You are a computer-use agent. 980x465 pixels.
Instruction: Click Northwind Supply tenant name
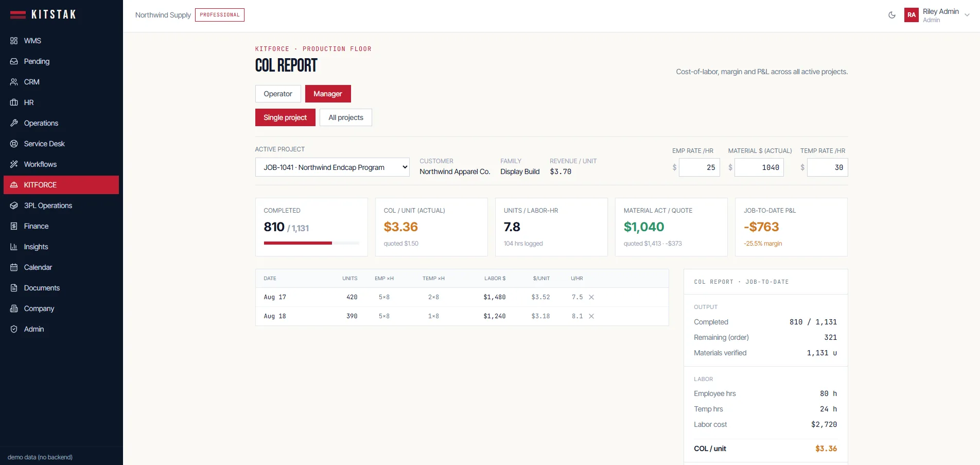pyautogui.click(x=163, y=15)
